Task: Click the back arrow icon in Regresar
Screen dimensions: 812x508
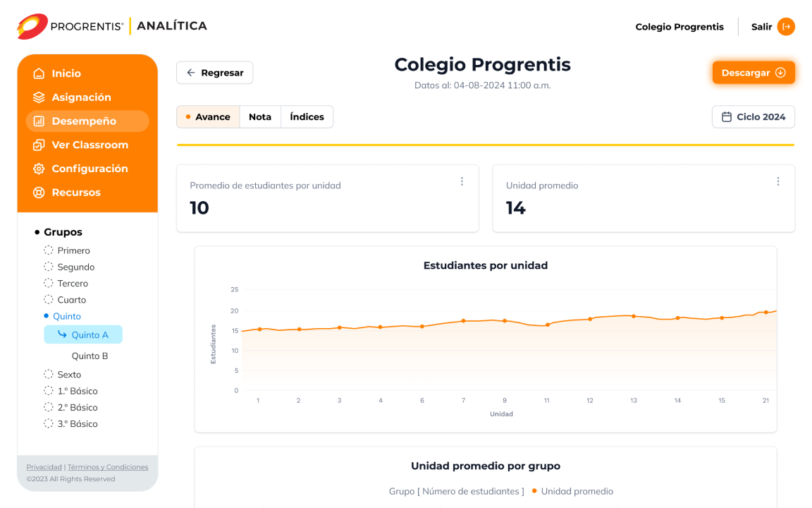Action: click(190, 73)
